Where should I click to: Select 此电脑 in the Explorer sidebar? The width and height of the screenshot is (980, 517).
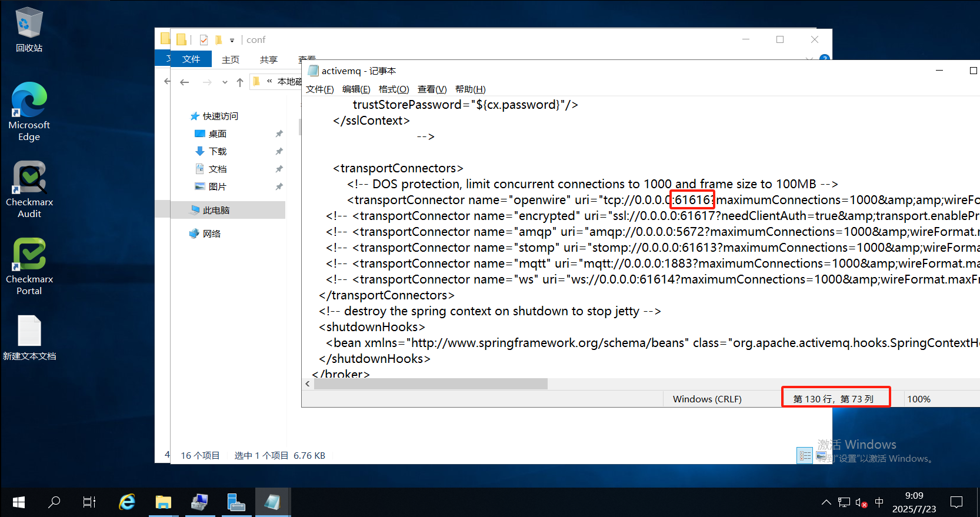tap(216, 211)
